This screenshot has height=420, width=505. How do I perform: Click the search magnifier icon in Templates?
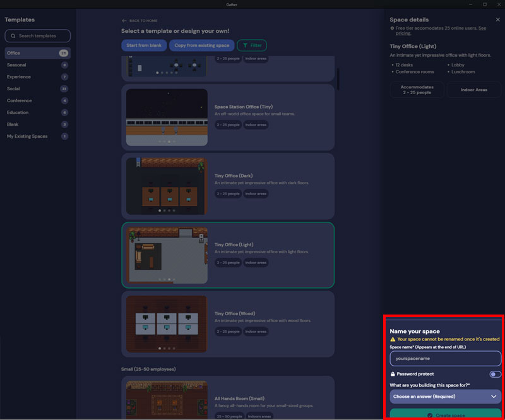pos(13,36)
